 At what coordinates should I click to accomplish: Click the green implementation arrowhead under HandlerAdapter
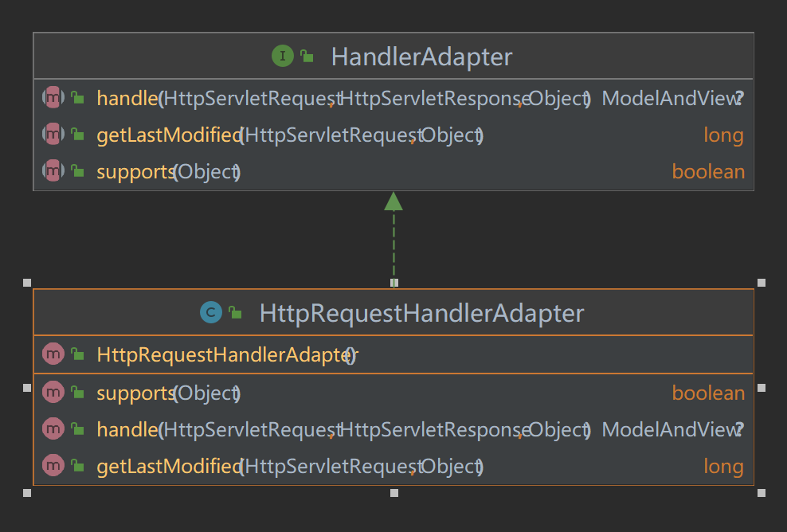[393, 201]
